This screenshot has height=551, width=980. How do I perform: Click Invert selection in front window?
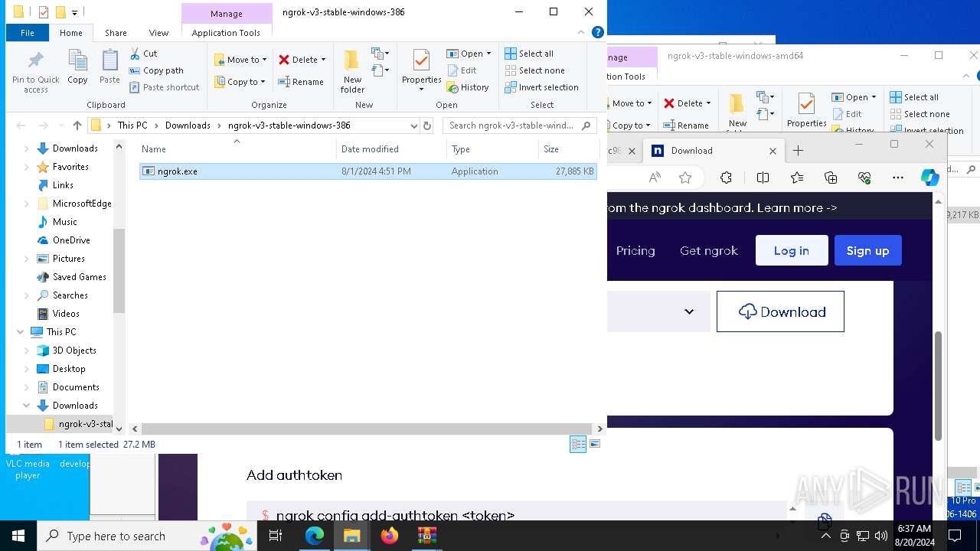[x=541, y=87]
